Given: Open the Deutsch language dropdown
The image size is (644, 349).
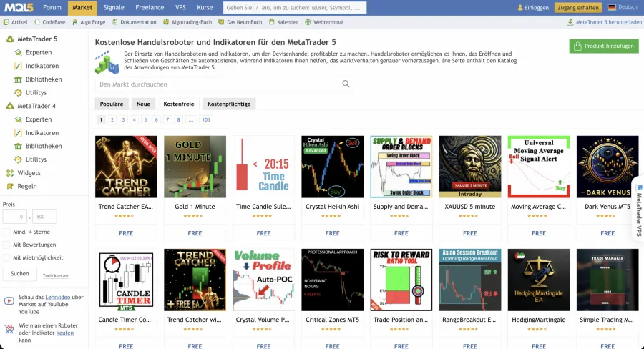Looking at the screenshot, I should [623, 7].
